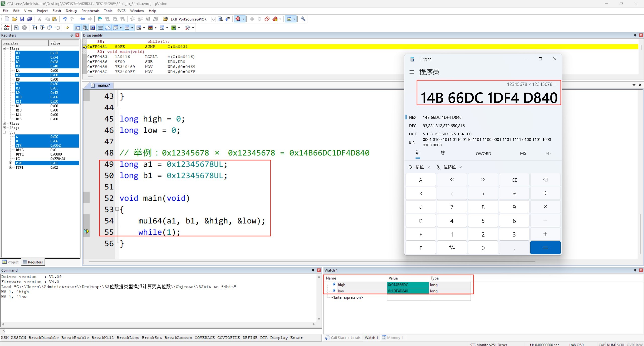Click the Step Over braces icon
The height and width of the screenshot is (346, 644).
[x=42, y=28]
